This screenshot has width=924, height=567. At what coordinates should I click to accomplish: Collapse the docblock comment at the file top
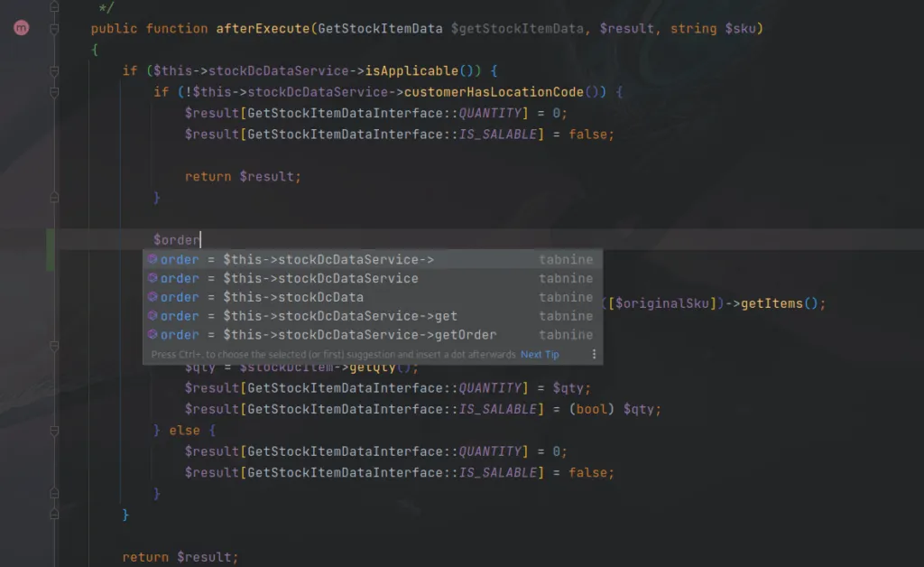pos(54,7)
